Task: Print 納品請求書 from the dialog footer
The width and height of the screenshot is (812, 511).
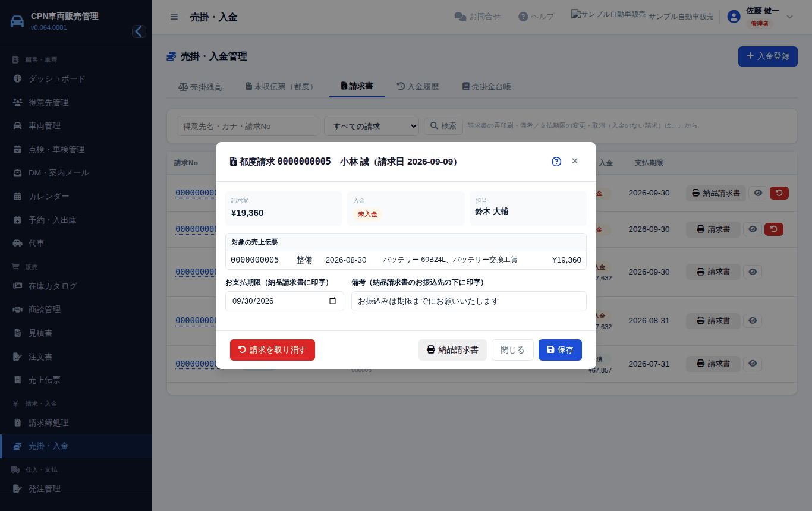Action: 452,350
